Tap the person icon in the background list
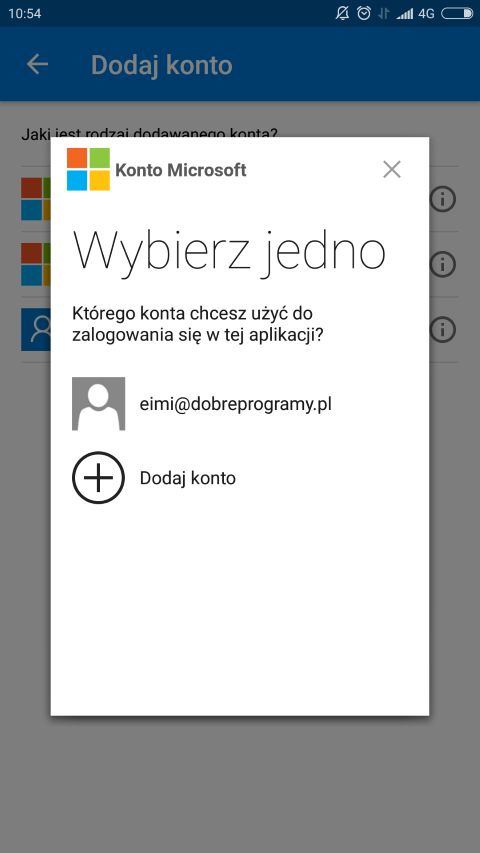 coord(36,330)
